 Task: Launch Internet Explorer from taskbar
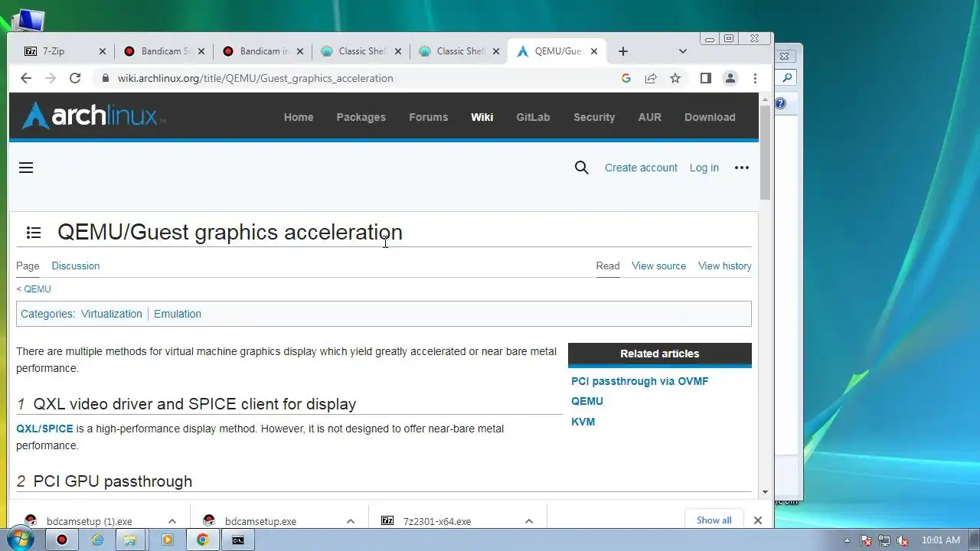(x=97, y=540)
